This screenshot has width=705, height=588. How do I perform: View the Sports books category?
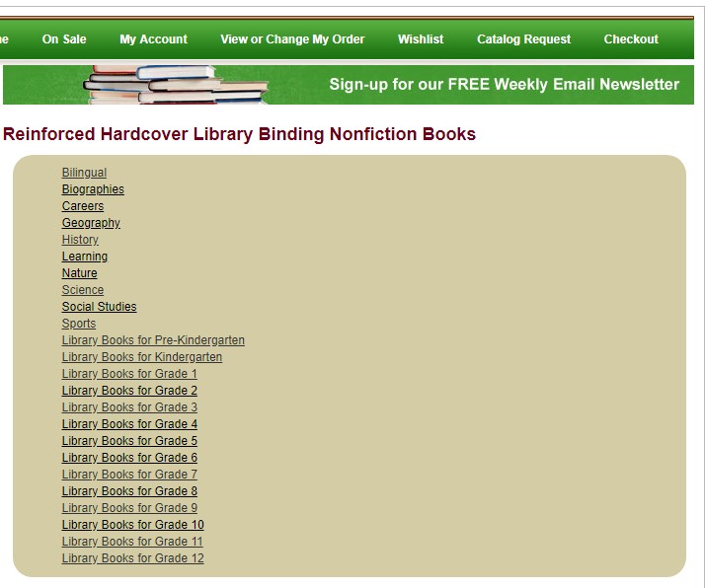pyautogui.click(x=79, y=324)
